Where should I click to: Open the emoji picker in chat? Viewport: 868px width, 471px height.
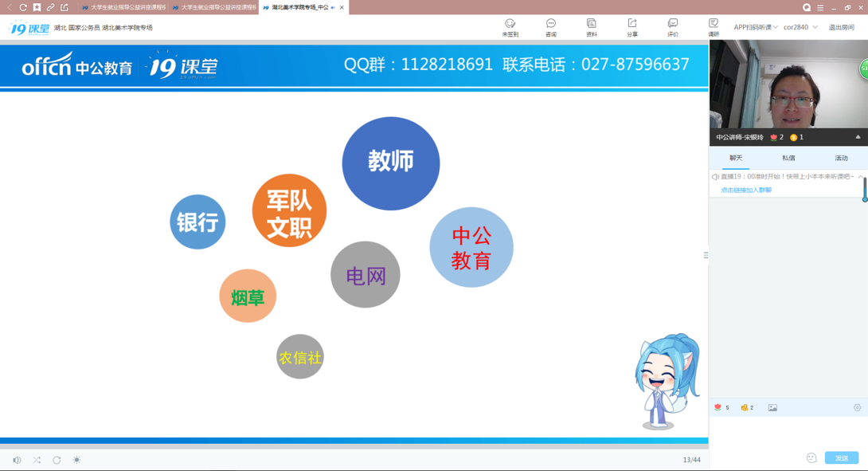(x=811, y=457)
